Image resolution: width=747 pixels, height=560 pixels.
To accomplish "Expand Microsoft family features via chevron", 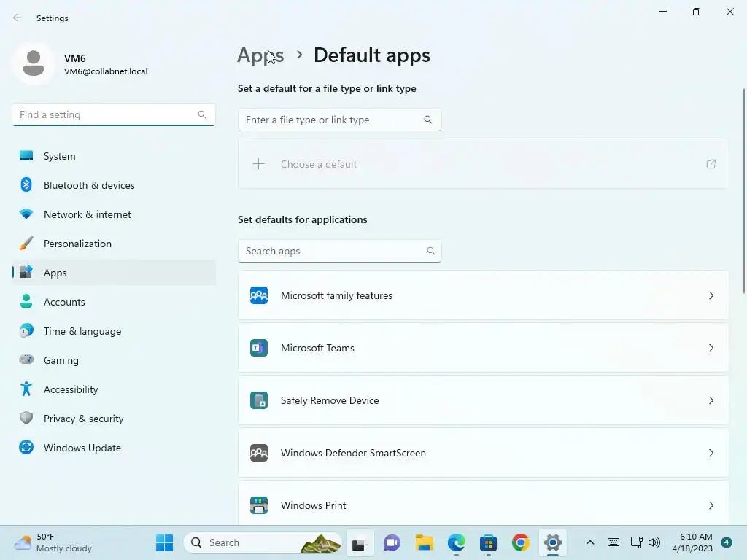I will 711,295.
